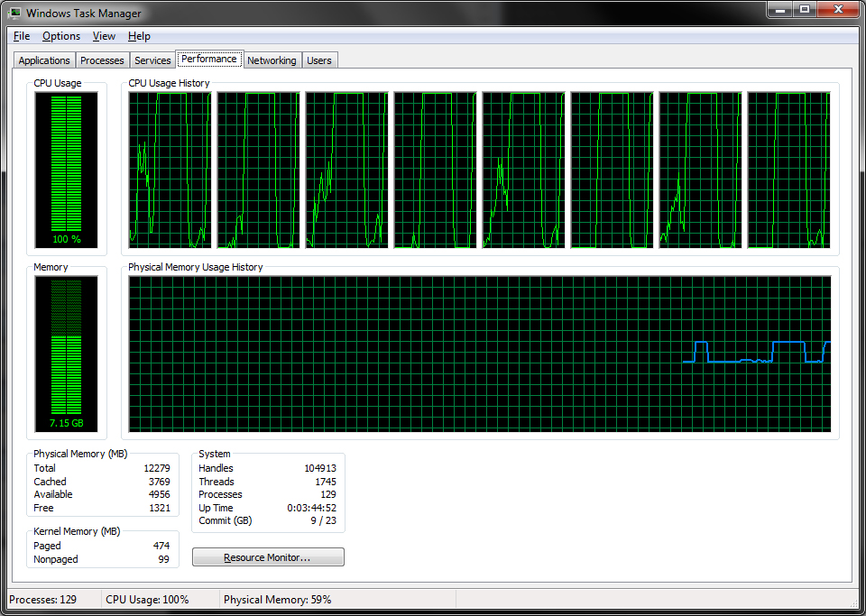Screen dimensions: 866x616
Task: Click the Memory 7.15 GB meter
Action: (66, 354)
